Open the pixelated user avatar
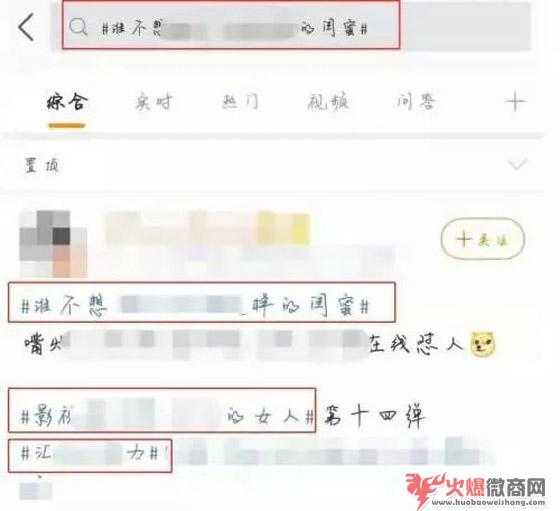 (54, 244)
